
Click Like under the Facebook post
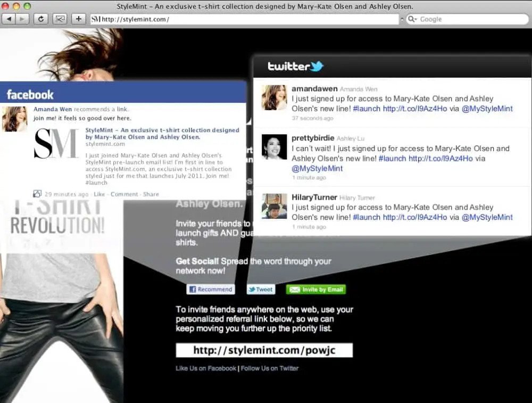pos(99,194)
